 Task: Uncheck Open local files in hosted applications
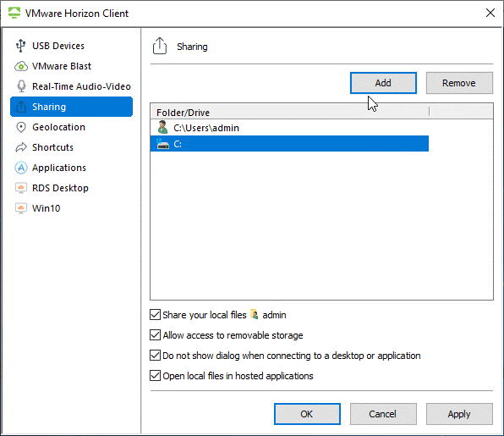coord(156,376)
